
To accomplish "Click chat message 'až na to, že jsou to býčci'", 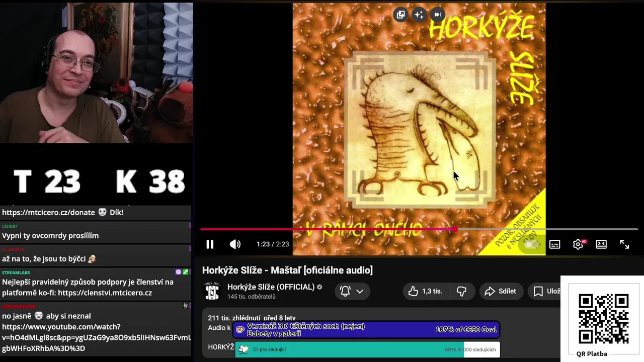I will pyautogui.click(x=49, y=259).
